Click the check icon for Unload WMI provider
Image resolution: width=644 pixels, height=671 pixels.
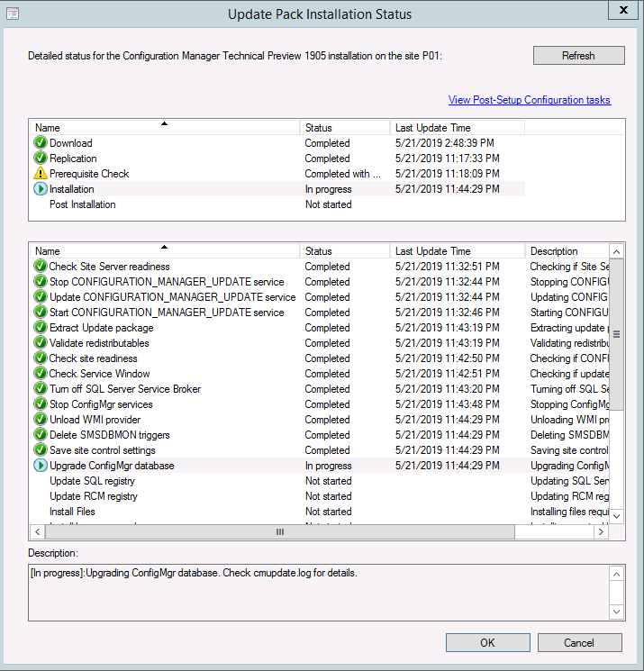(x=41, y=420)
